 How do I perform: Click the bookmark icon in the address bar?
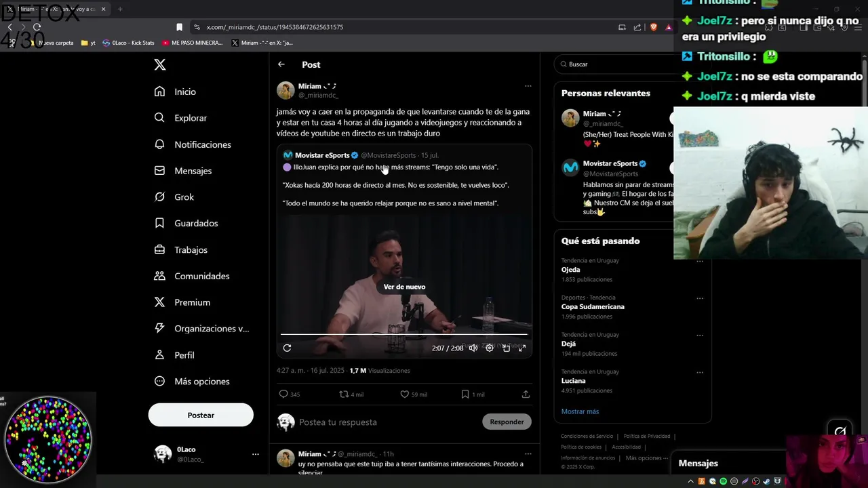[179, 27]
